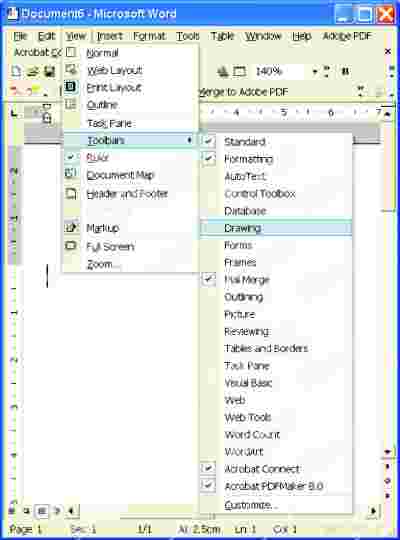Image resolution: width=400 pixels, height=540 pixels.
Task: Enable the AutoText toolbar
Action: [x=276, y=176]
